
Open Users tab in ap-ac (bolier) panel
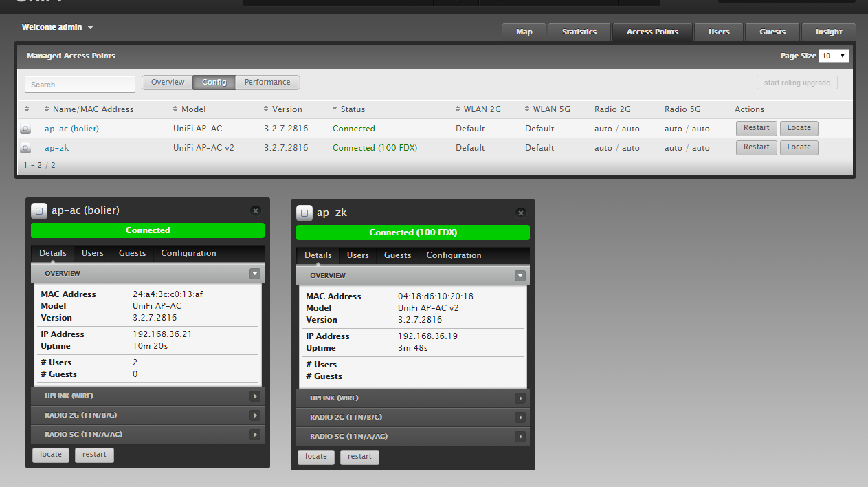pos(93,253)
